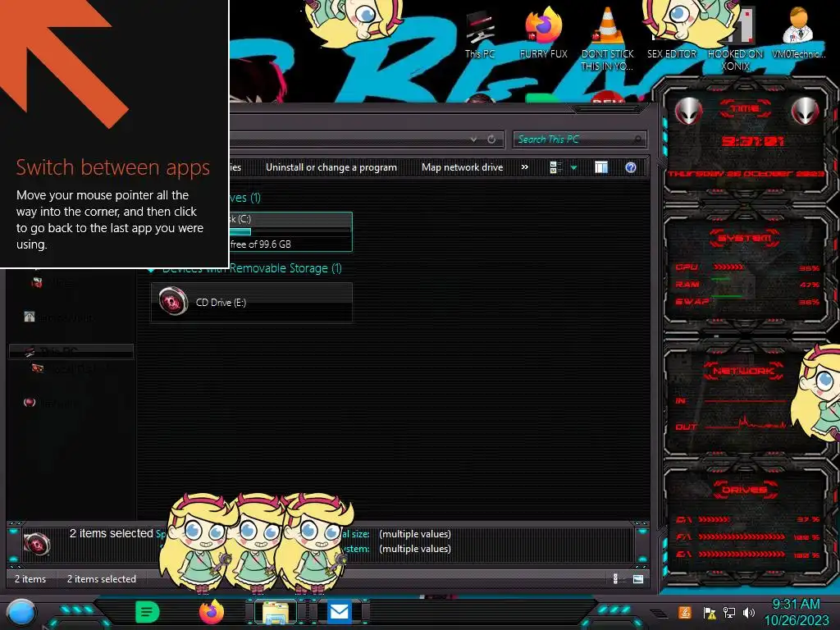The image size is (840, 630).
Task: Click the '2 items' status bar count
Action: (30, 578)
